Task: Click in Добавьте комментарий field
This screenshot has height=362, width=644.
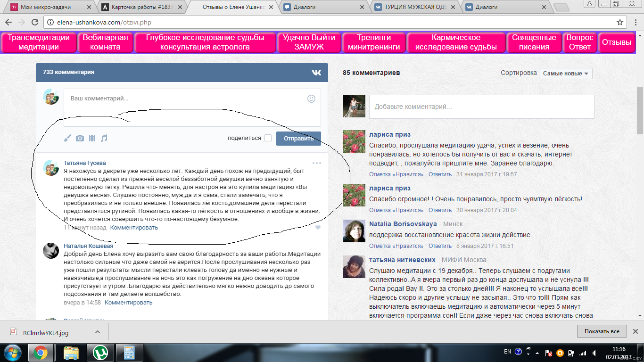Action: pos(481,107)
